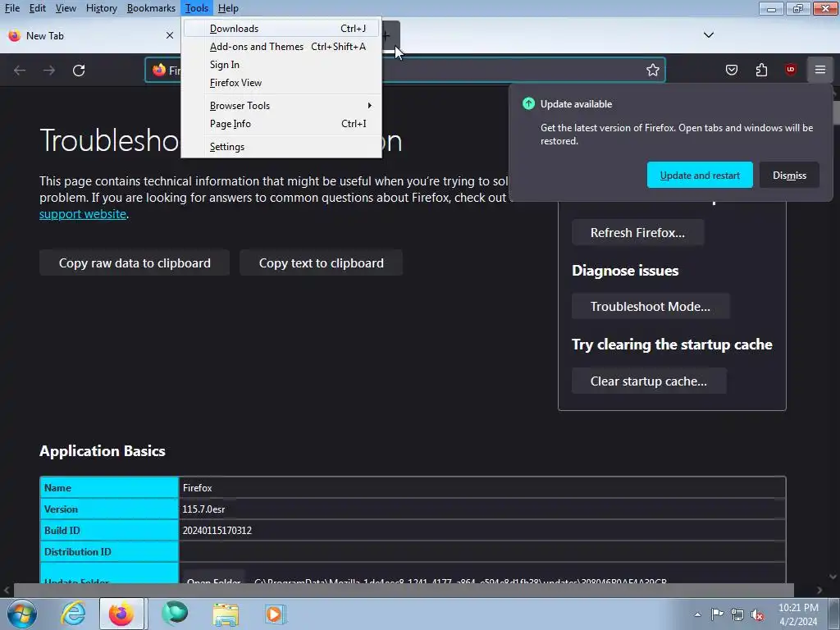Open the Bookmarks menu

[x=151, y=8]
